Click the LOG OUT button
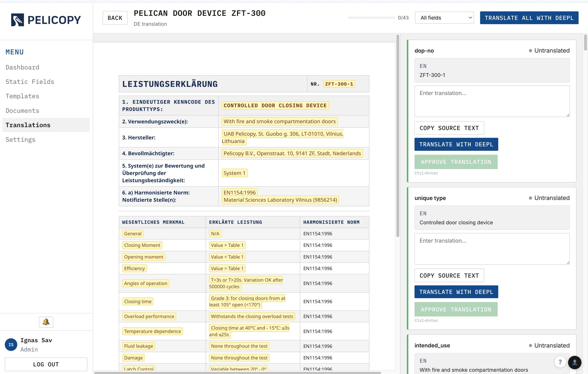This screenshot has height=374, width=588. [46, 364]
